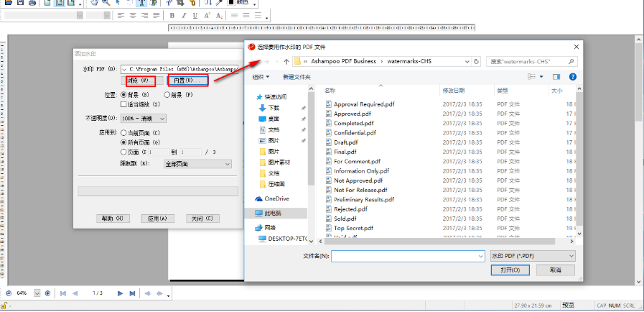Open the font name dropdown in toolbar
Screen dimensions: 644x312
(80, 15)
